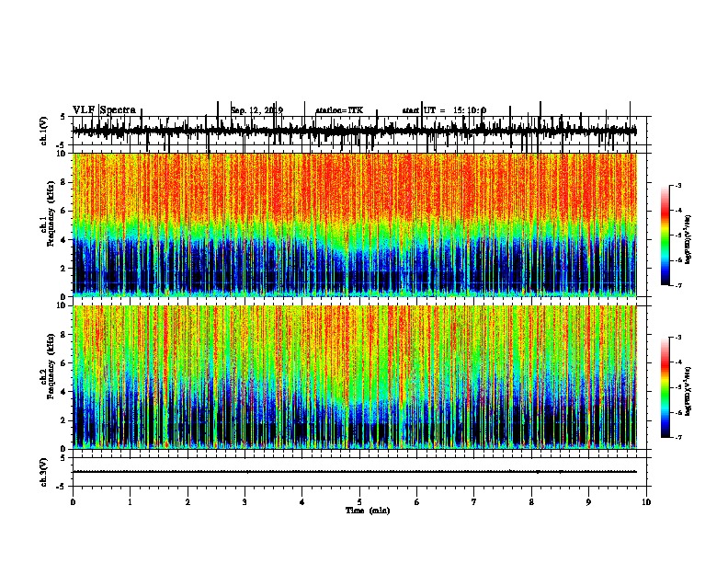This screenshot has height=563, width=728.
Task: Click the 8 kHz tick on ch.1 frequency axis
Action: click(63, 182)
